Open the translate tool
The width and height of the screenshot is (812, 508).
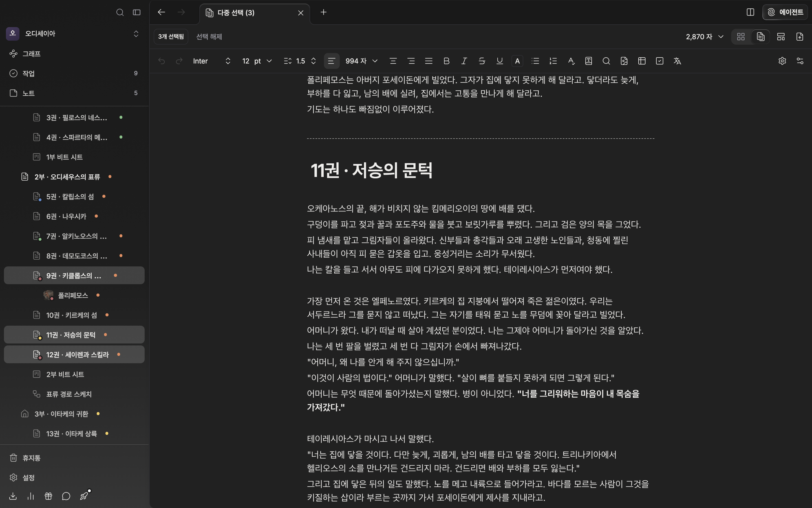point(678,61)
